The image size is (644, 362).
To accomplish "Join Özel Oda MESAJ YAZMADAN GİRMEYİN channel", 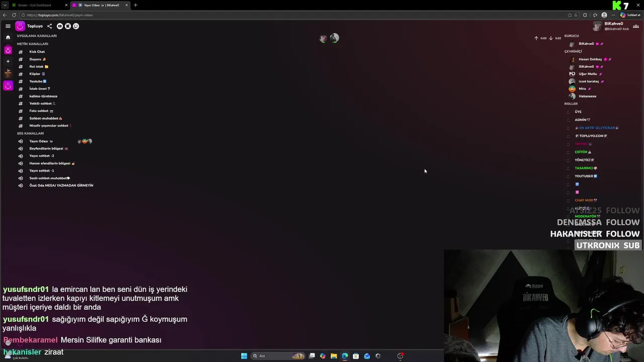I will (x=61, y=186).
